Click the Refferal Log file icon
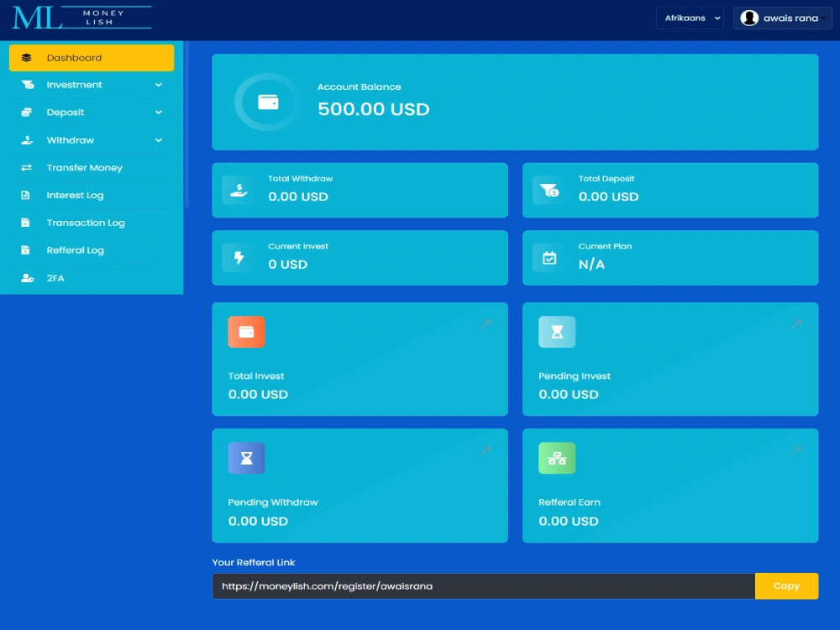 [x=25, y=250]
